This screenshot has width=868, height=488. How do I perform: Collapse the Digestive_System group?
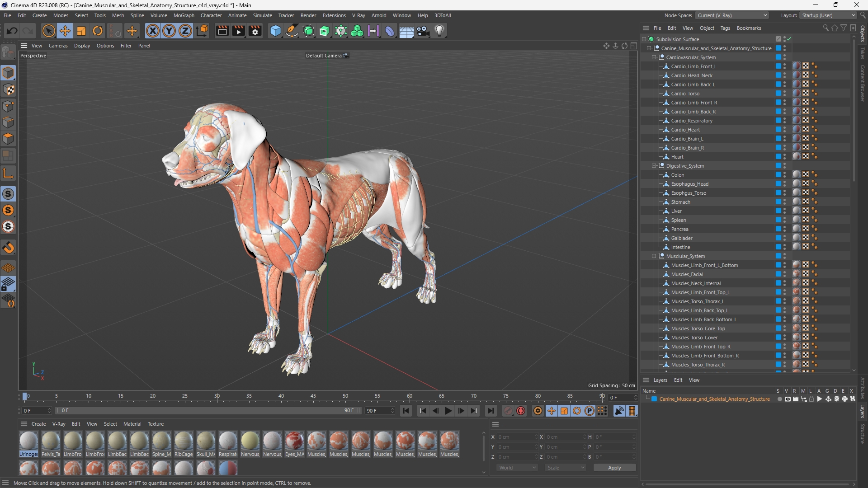pos(654,166)
